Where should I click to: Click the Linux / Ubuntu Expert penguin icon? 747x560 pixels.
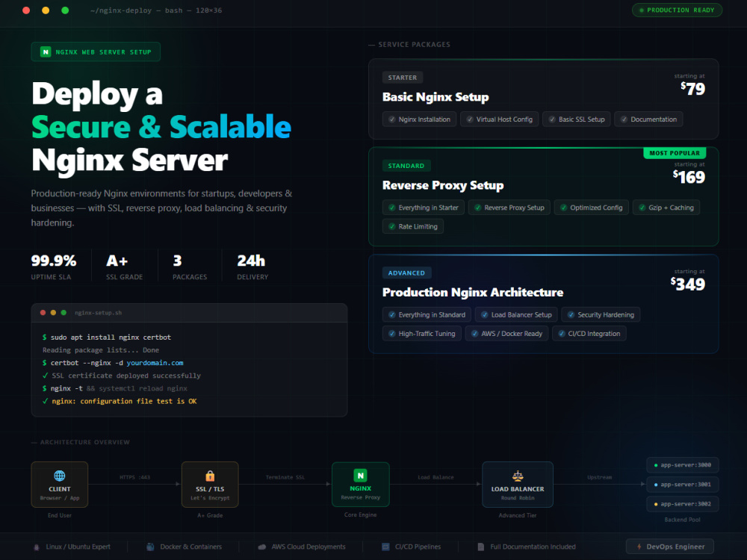click(x=37, y=547)
